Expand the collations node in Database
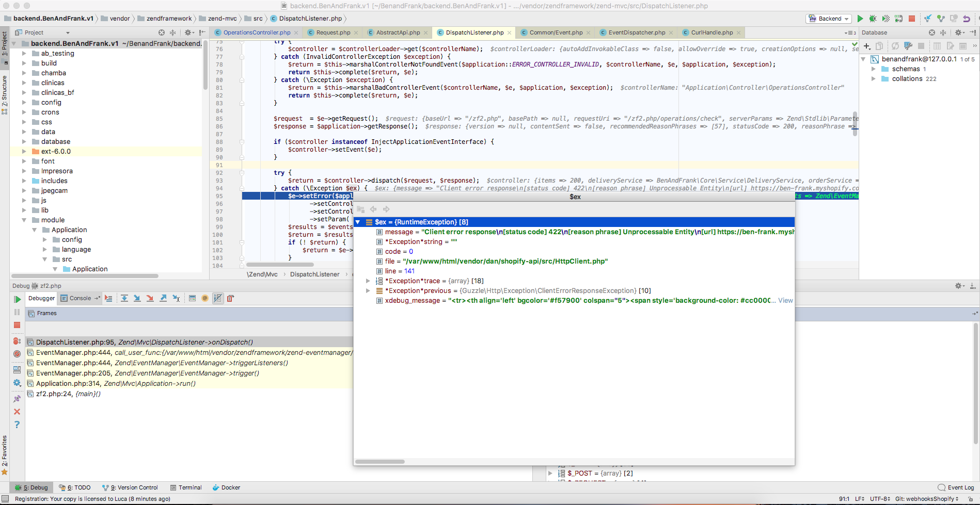980x505 pixels. pyautogui.click(x=873, y=79)
